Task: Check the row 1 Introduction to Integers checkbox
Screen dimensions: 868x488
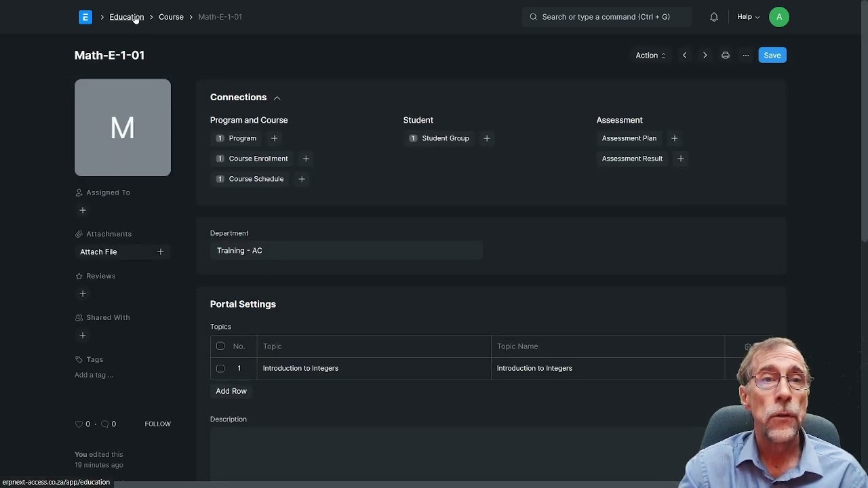Action: 220,368
